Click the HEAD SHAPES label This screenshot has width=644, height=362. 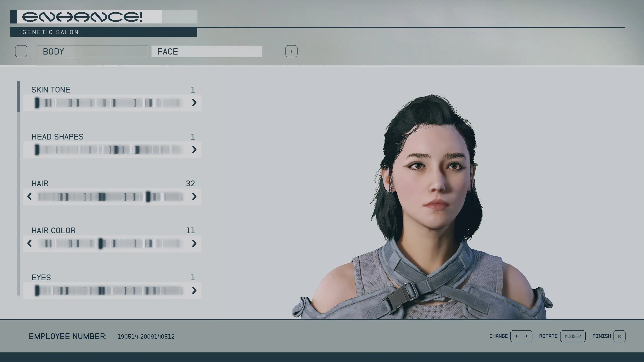tap(57, 137)
